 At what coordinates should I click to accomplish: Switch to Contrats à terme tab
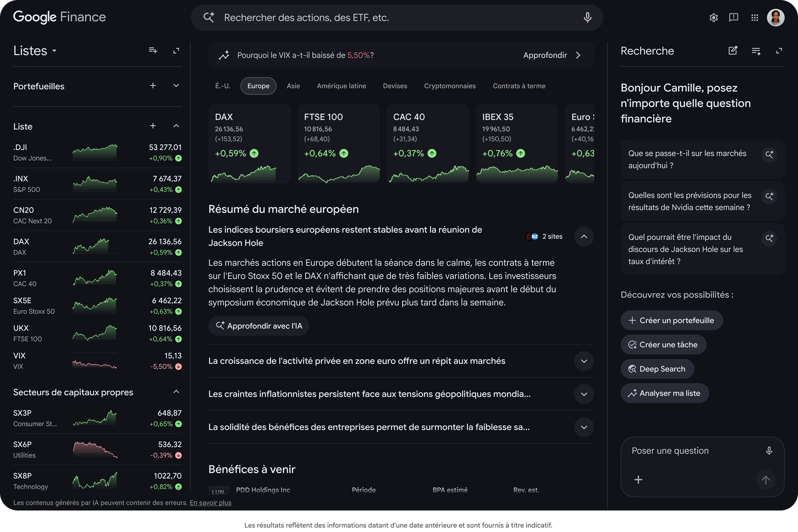(519, 86)
